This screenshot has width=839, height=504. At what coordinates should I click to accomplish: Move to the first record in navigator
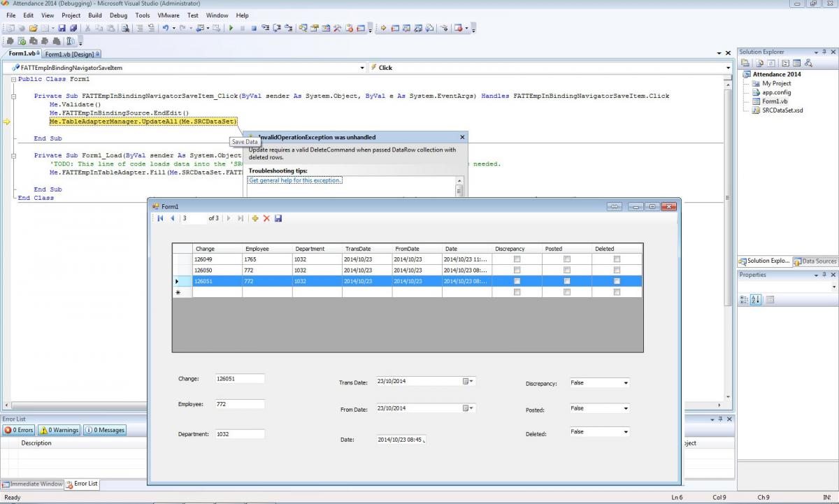click(160, 218)
